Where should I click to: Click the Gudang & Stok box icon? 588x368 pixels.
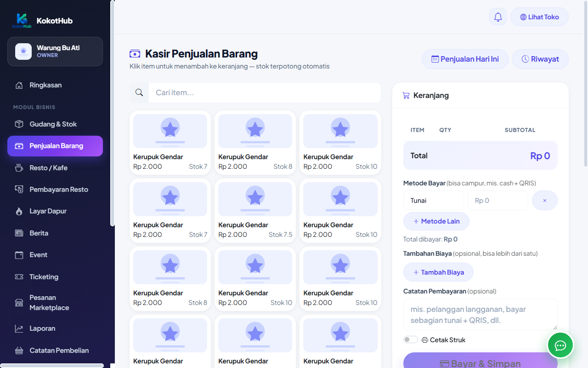[x=19, y=124]
